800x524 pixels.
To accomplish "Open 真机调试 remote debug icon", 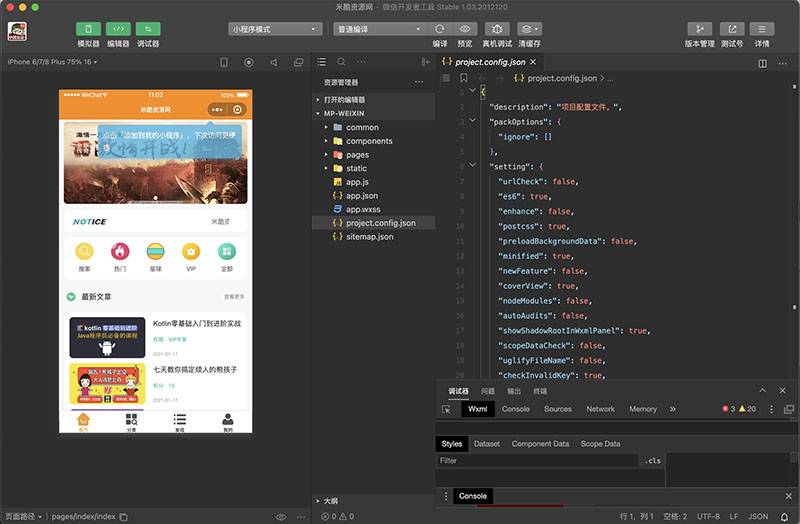I will coord(497,29).
